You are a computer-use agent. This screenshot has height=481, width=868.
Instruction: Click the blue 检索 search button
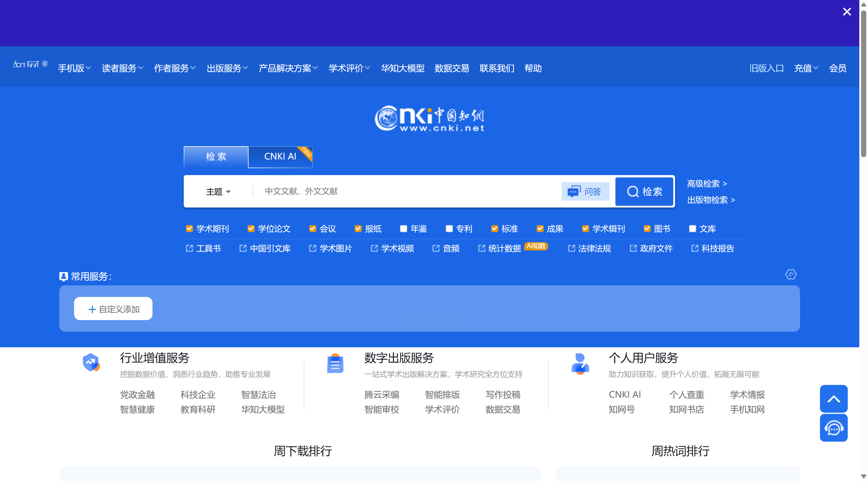644,192
